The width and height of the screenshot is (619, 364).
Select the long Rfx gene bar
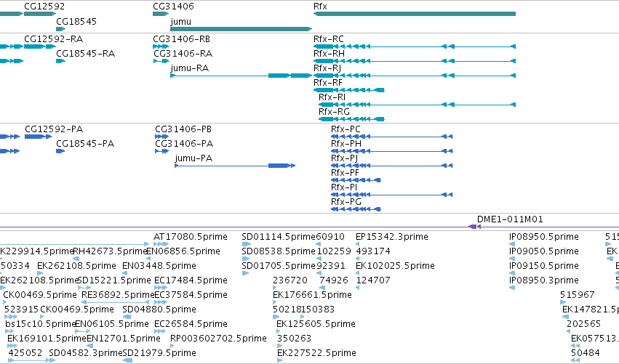click(415, 14)
